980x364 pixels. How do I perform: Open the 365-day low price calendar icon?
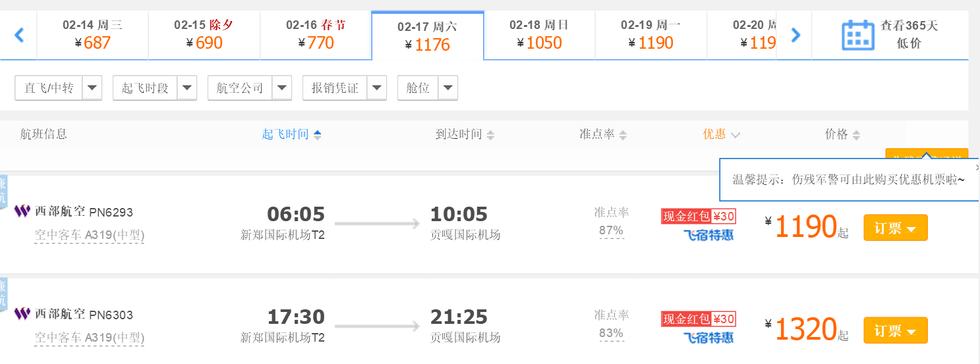tap(857, 35)
